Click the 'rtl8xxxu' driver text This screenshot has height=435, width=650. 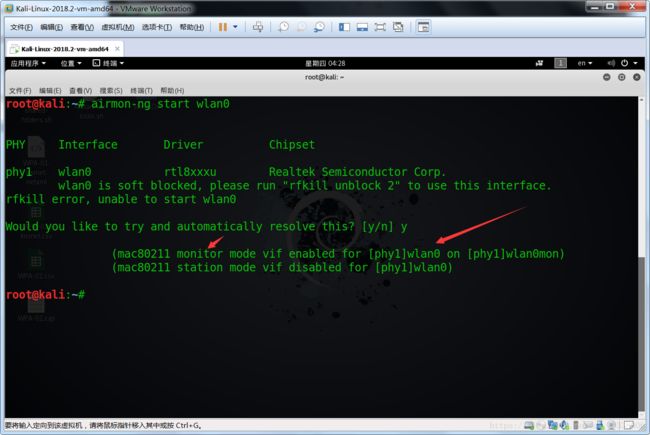pos(190,172)
